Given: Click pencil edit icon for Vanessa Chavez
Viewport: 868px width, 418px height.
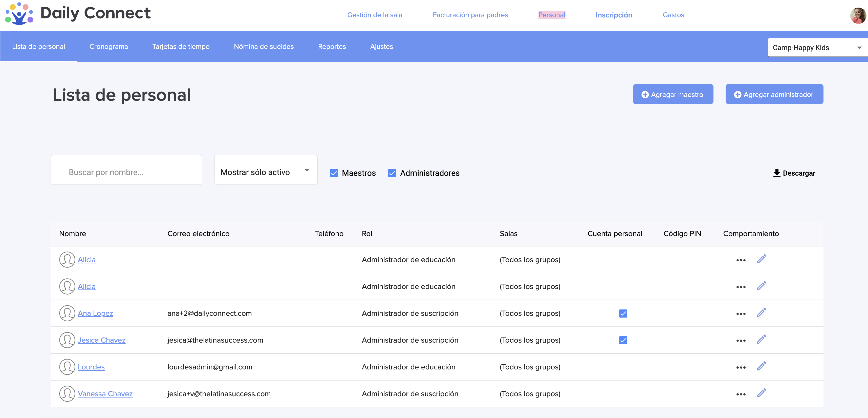Looking at the screenshot, I should pyautogui.click(x=761, y=393).
